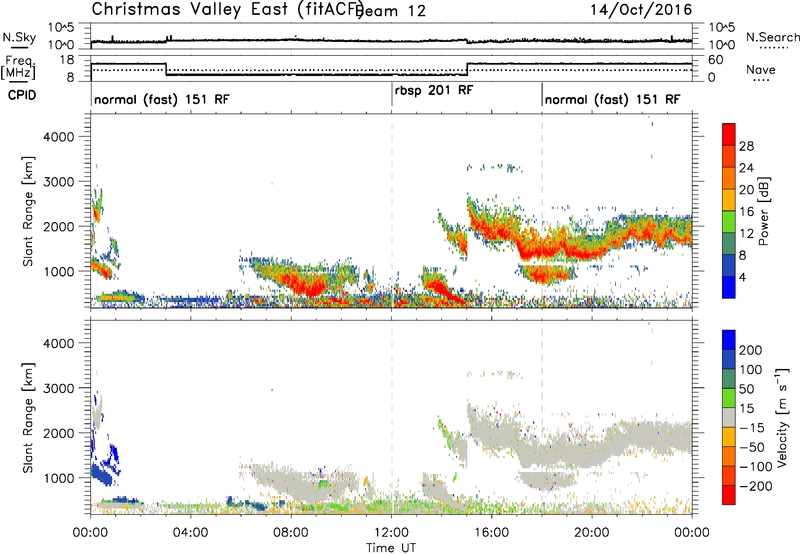Click the 'Velocity [m s-1]' label
Image resolution: width=800 pixels, height=554 pixels.
(x=782, y=417)
